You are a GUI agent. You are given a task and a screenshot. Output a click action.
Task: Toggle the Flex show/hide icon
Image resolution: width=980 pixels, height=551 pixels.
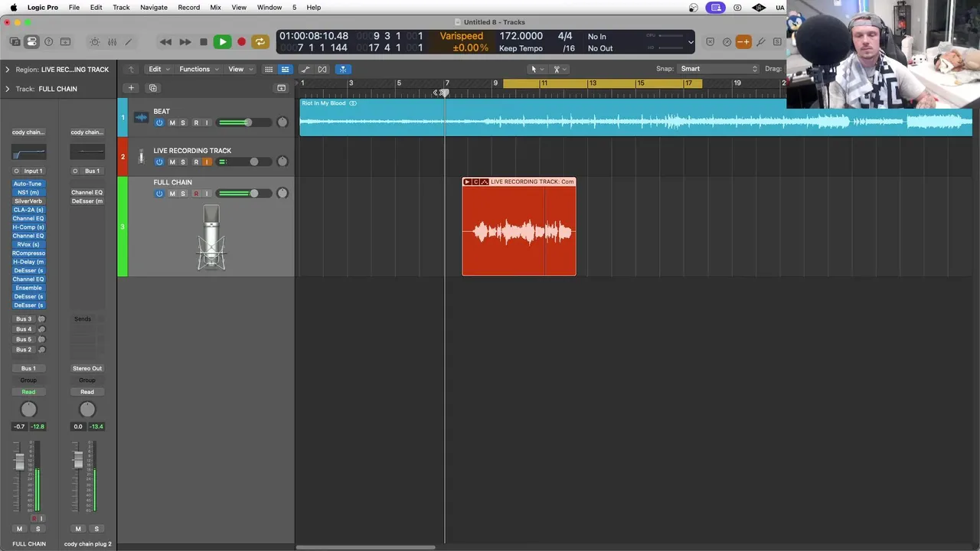[322, 70]
